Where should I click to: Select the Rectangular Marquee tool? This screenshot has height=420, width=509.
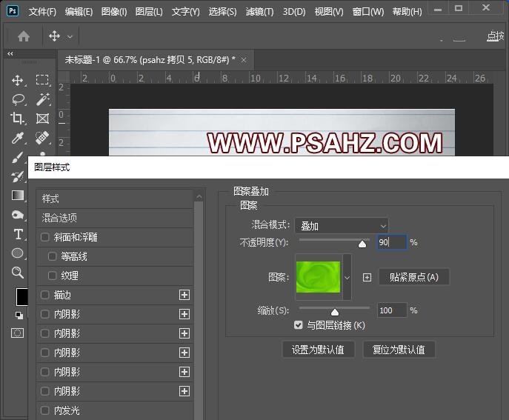pyautogui.click(x=42, y=80)
